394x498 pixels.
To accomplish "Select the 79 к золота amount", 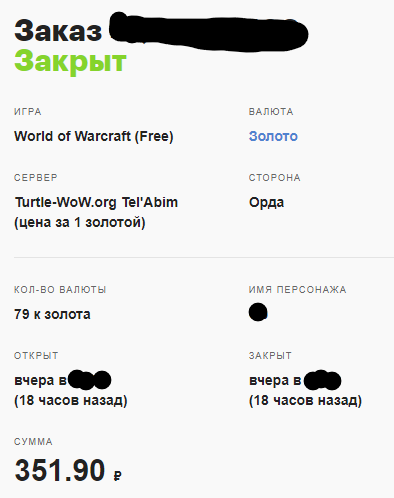I will [52, 314].
